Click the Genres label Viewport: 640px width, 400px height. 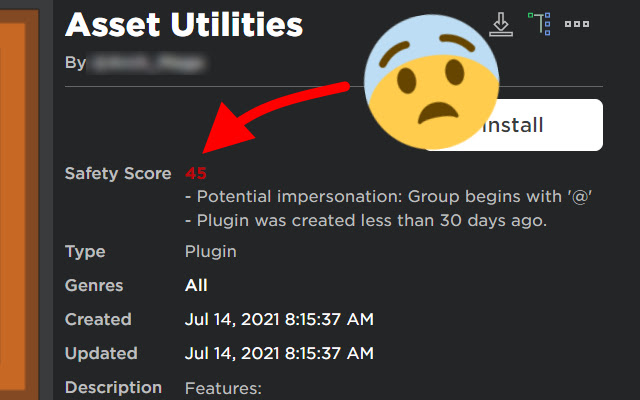pyautogui.click(x=94, y=286)
